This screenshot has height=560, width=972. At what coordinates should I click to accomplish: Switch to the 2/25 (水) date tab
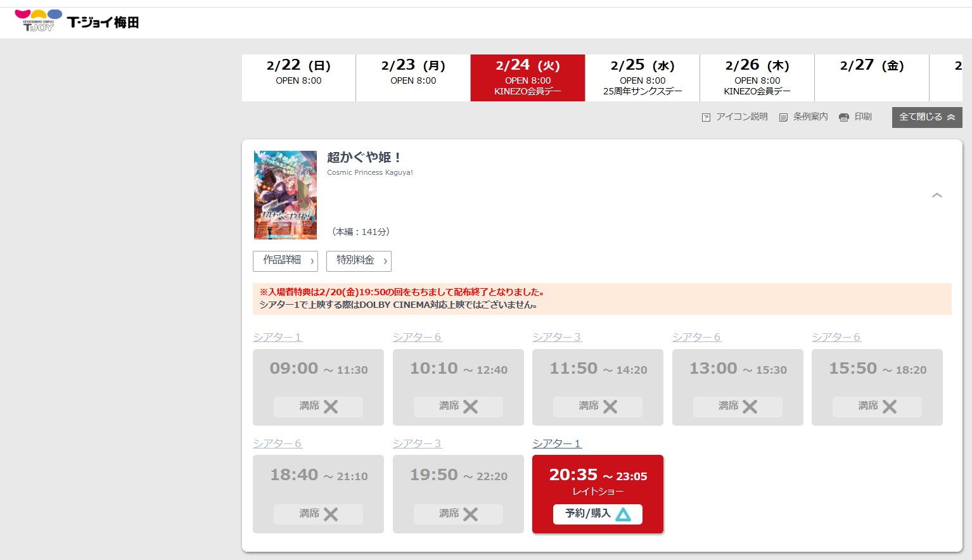643,77
